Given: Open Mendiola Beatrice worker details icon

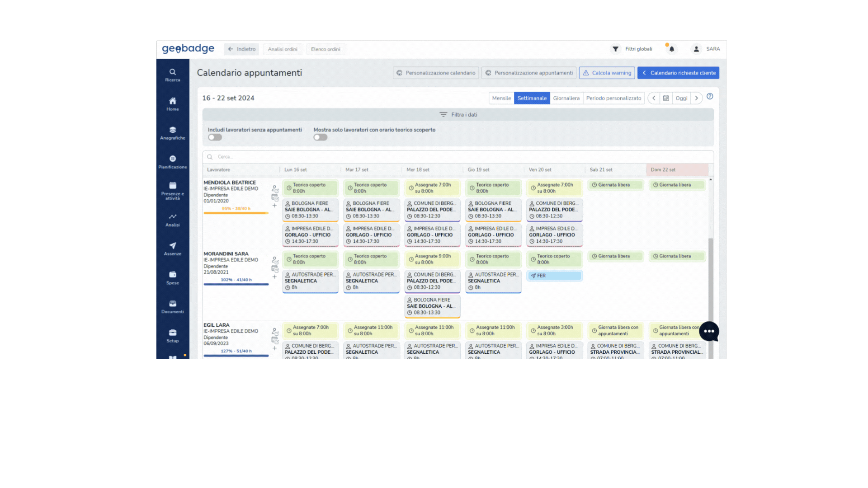Looking at the screenshot, I should [x=275, y=188].
